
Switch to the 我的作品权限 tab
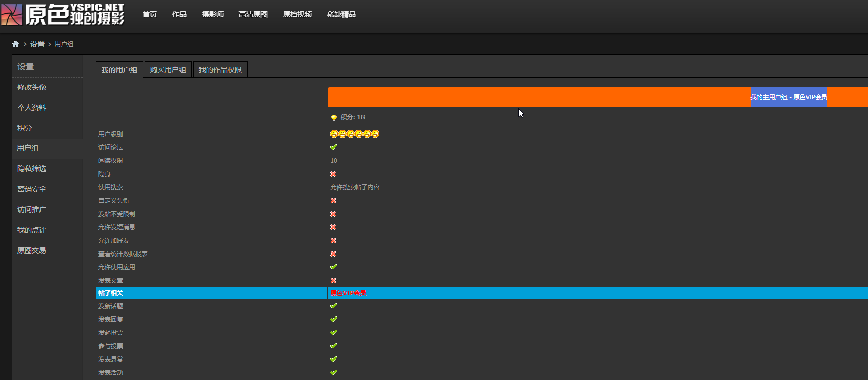coord(220,70)
